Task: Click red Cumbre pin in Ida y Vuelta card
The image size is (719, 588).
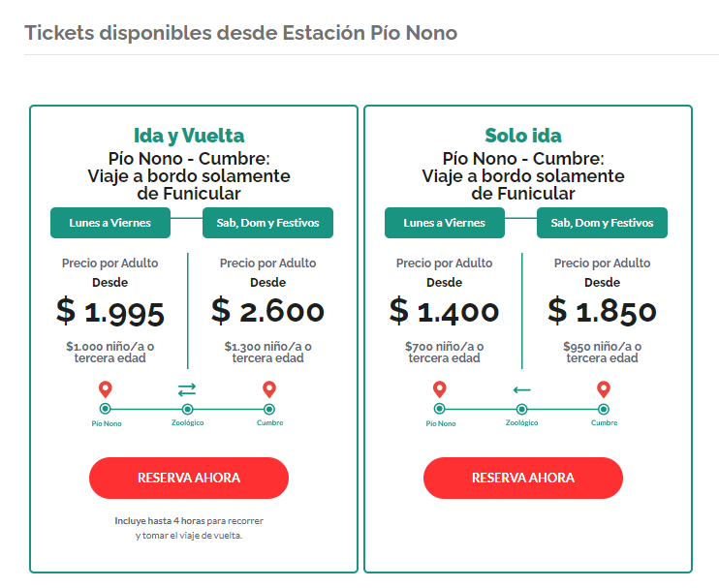Action: (269, 389)
